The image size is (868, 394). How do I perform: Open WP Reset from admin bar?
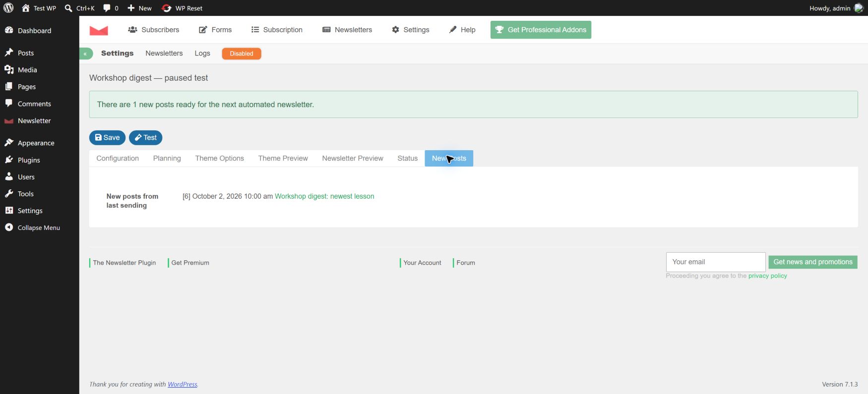(182, 8)
